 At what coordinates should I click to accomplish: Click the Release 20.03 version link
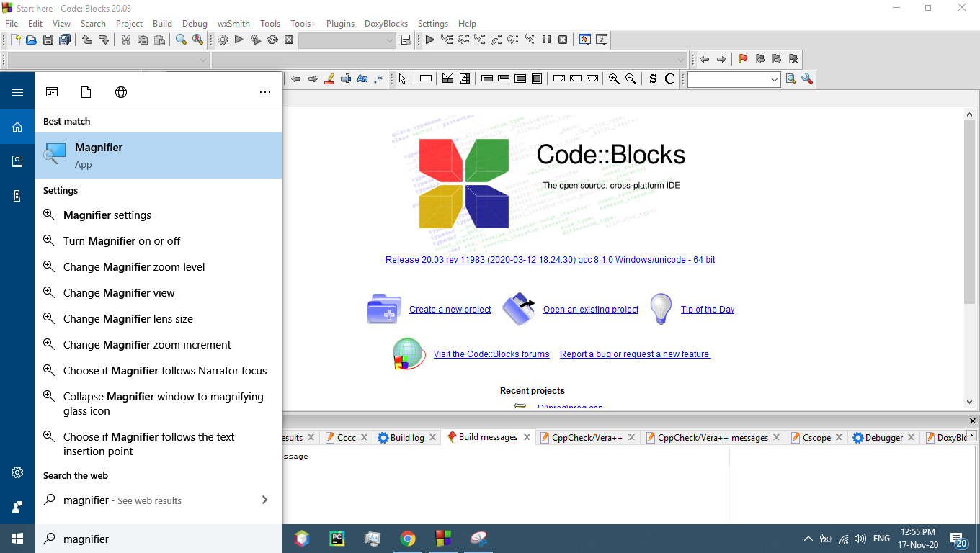pyautogui.click(x=551, y=260)
